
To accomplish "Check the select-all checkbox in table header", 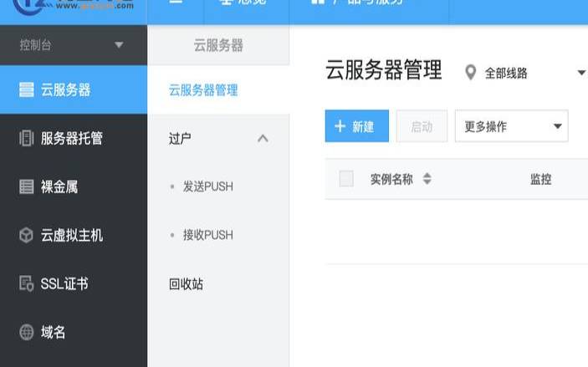I will pyautogui.click(x=346, y=178).
